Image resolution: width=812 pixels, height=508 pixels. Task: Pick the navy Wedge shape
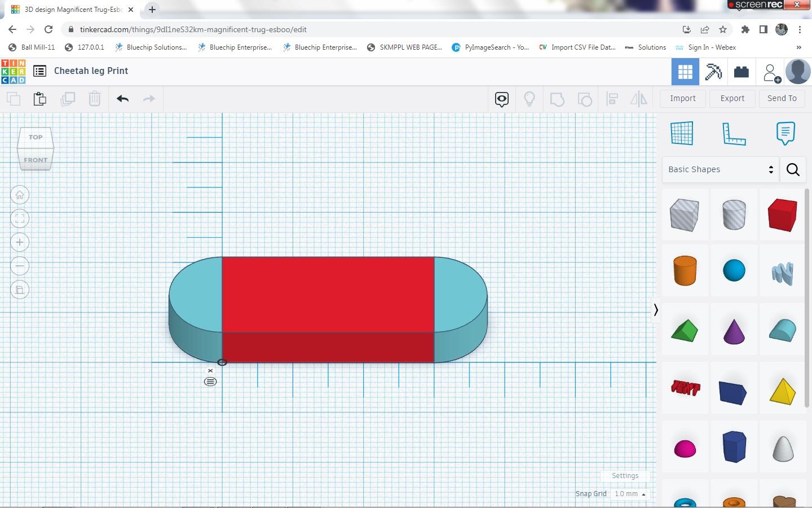pyautogui.click(x=734, y=392)
